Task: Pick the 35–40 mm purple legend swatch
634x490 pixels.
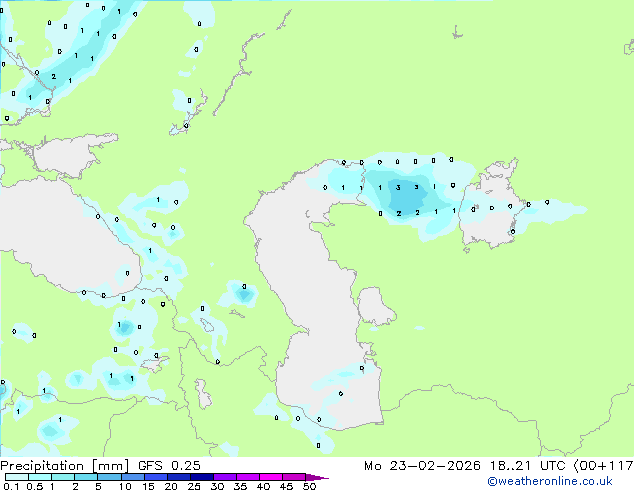Action: tap(248, 477)
